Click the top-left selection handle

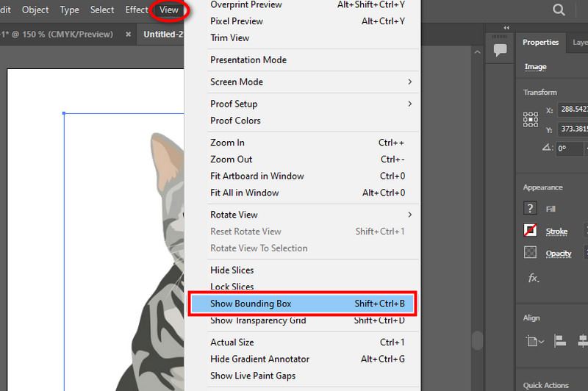(x=64, y=113)
